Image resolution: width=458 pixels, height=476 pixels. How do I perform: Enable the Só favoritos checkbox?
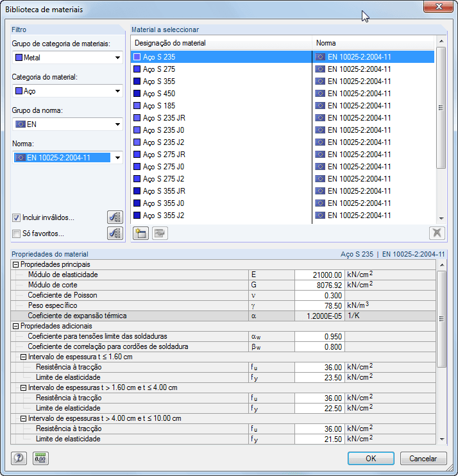coord(17,234)
